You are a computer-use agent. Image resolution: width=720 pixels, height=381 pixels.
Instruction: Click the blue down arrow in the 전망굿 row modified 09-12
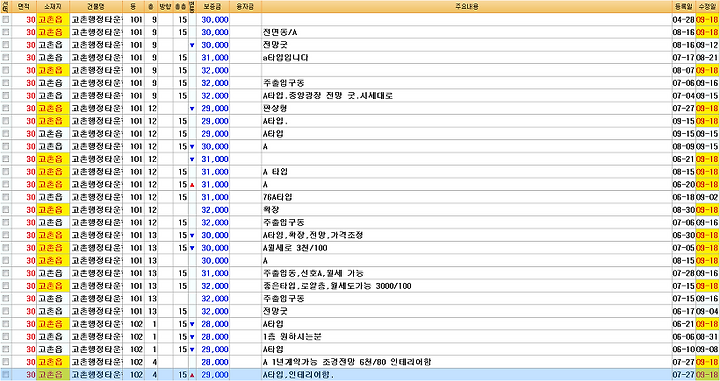(192, 45)
